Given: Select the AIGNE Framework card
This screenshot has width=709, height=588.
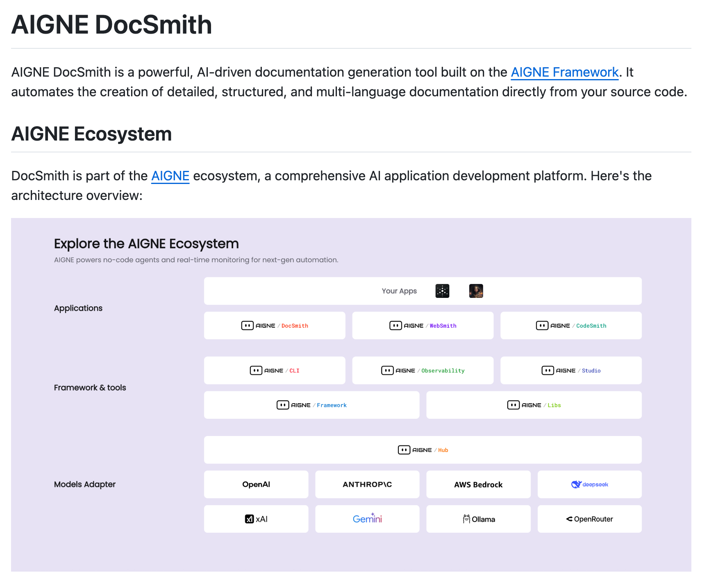Looking at the screenshot, I should tap(311, 405).
